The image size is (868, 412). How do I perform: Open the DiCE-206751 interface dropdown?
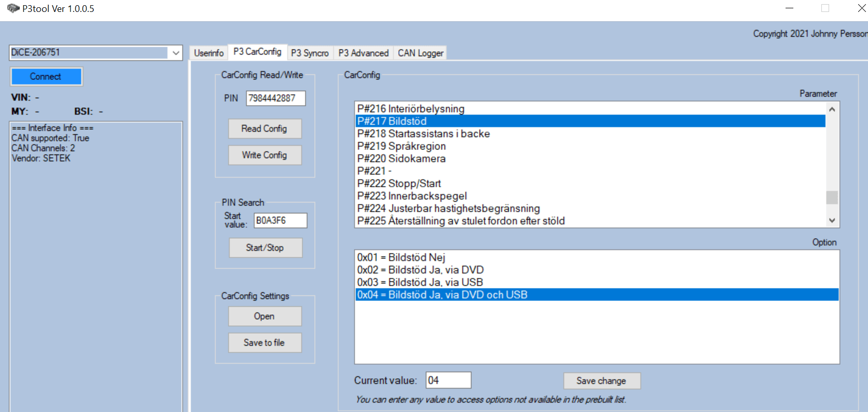176,53
